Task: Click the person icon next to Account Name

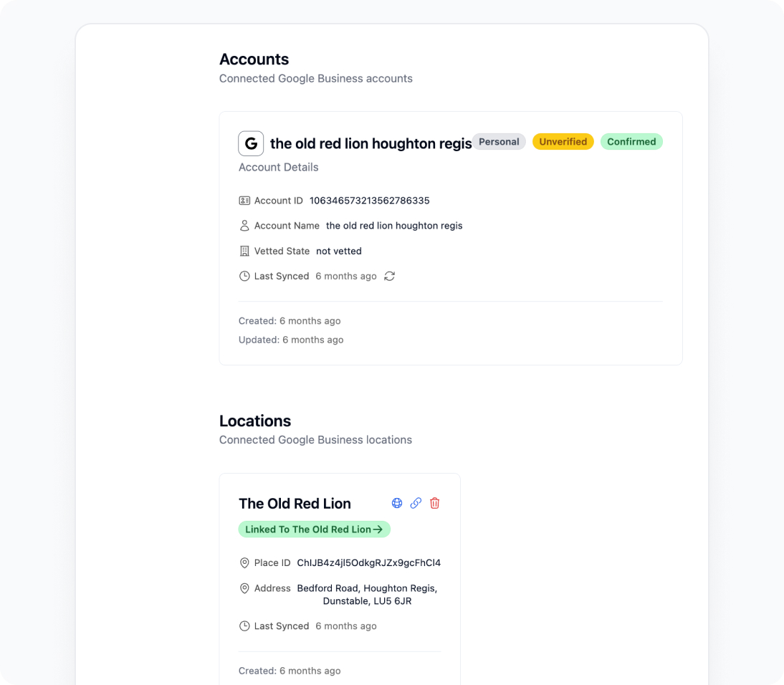Action: point(244,226)
